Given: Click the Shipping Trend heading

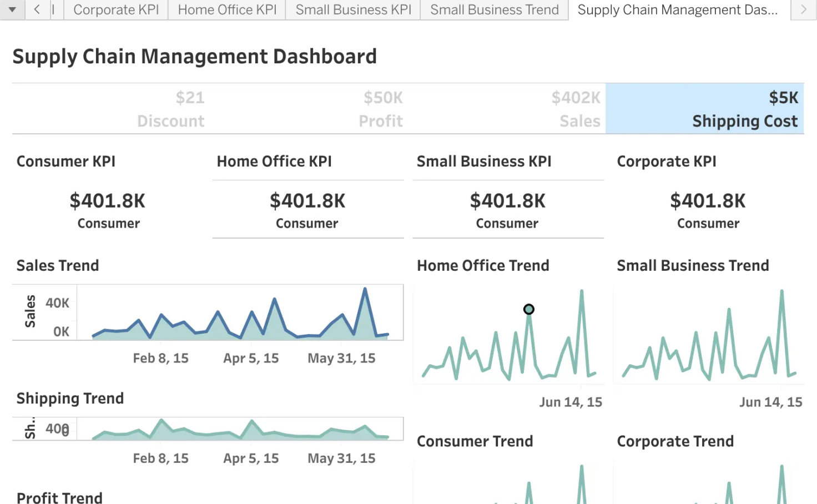Looking at the screenshot, I should coord(70,399).
